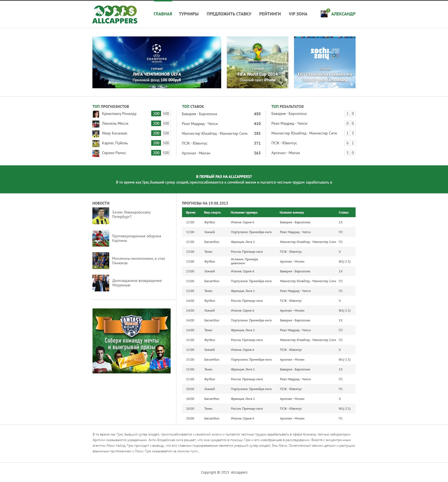Click the НОВОСТИ section heading

pyautogui.click(x=101, y=203)
